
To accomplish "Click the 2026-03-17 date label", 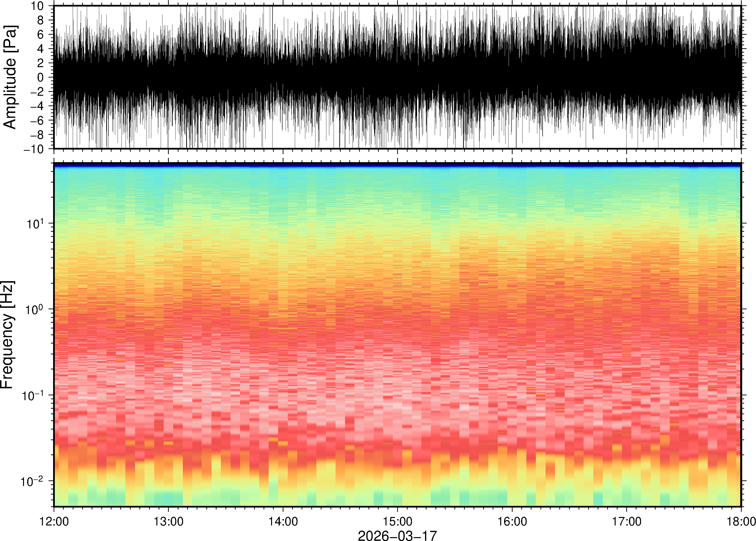I will click(397, 535).
